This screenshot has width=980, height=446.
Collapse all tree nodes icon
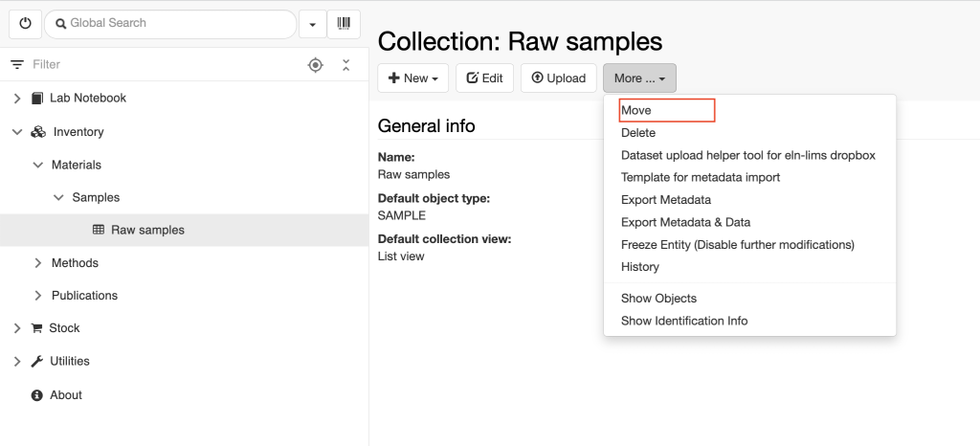click(346, 64)
